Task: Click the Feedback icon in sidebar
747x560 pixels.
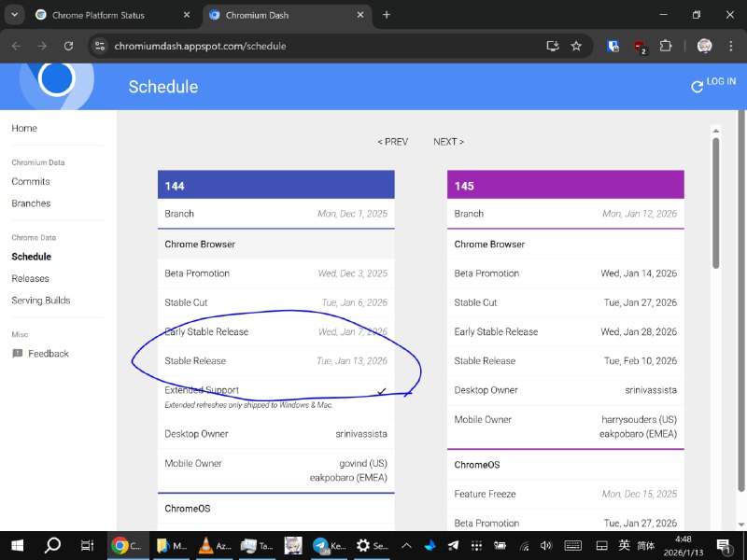Action: coord(18,354)
